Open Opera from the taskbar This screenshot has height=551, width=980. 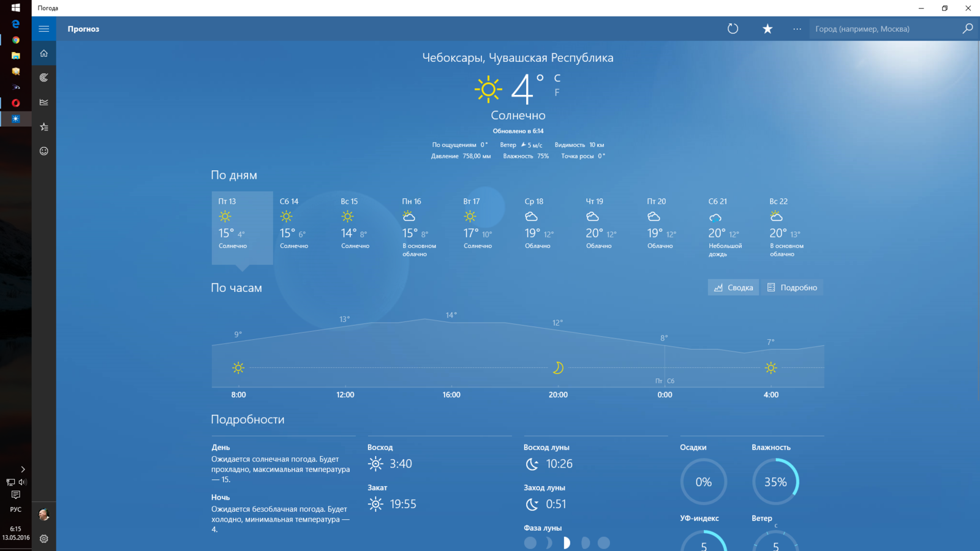[x=16, y=103]
